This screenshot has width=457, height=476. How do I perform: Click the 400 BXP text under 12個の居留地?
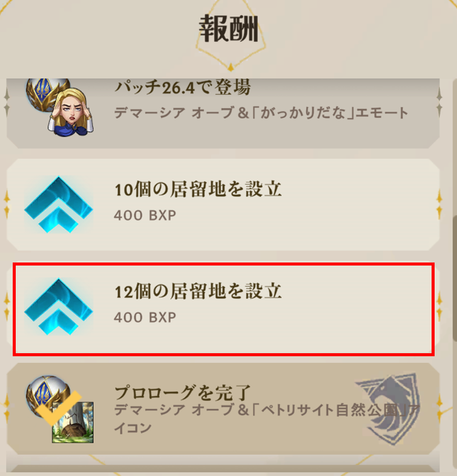pyautogui.click(x=145, y=317)
